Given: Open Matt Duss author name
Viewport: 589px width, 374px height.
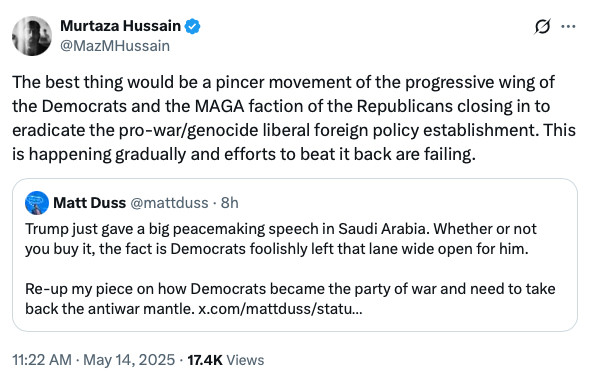Looking at the screenshot, I should coord(89,203).
